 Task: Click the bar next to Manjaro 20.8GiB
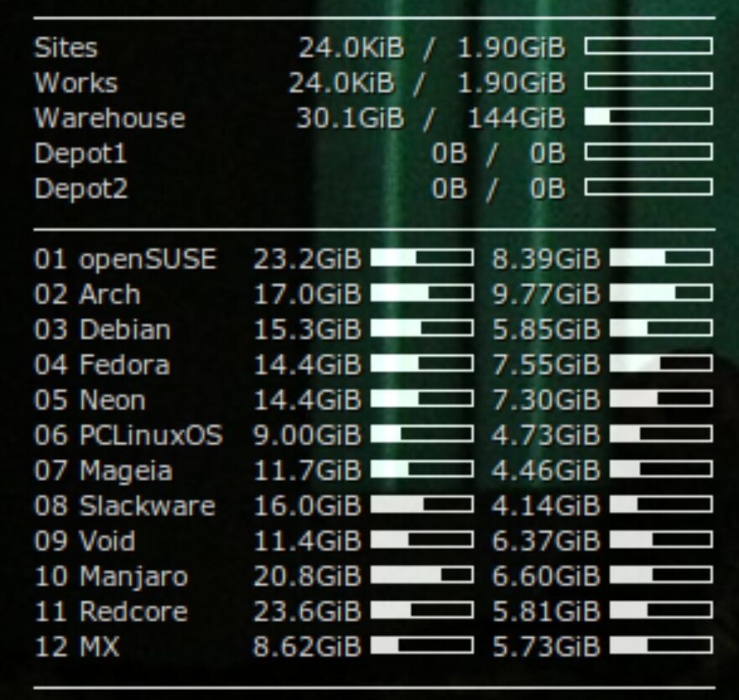(421, 576)
